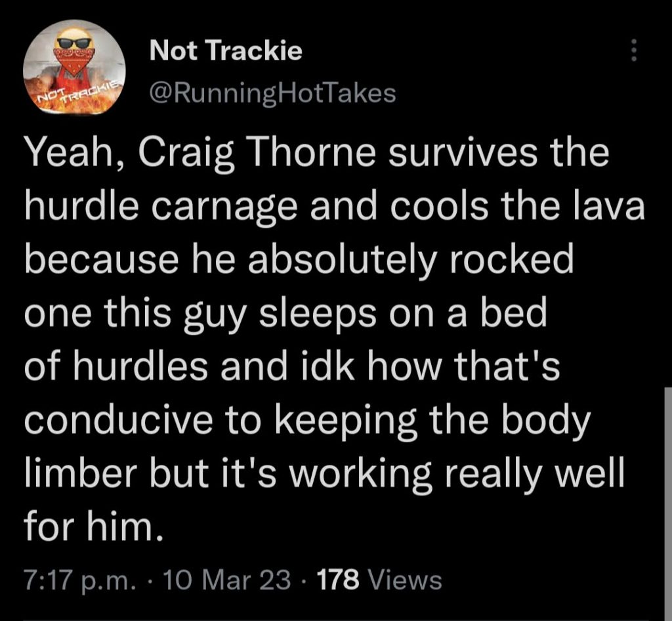Visit the @RunningHotTakes handle
The width and height of the screenshot is (672, 621).
click(x=272, y=94)
